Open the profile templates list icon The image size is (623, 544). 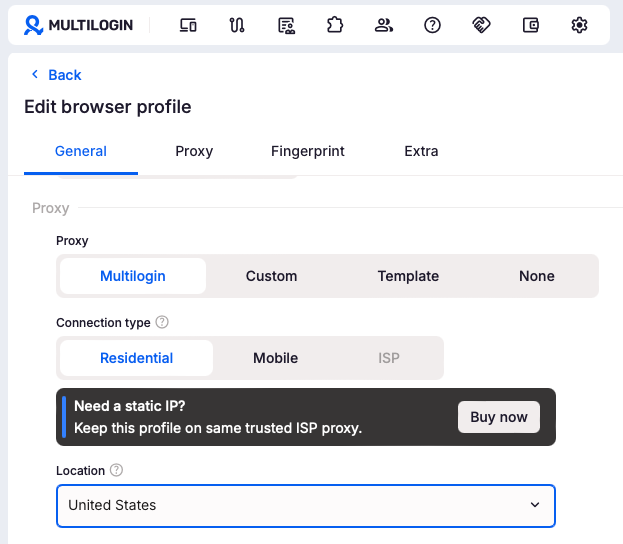(286, 25)
